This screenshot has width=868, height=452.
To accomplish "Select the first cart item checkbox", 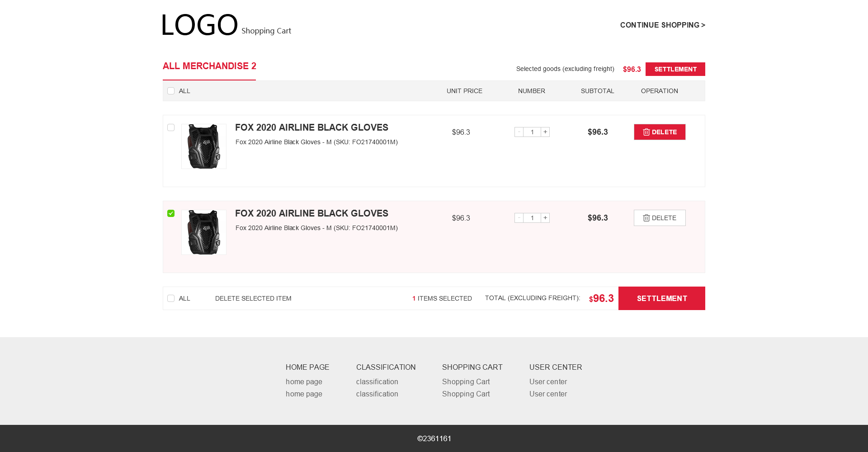I will (x=171, y=127).
